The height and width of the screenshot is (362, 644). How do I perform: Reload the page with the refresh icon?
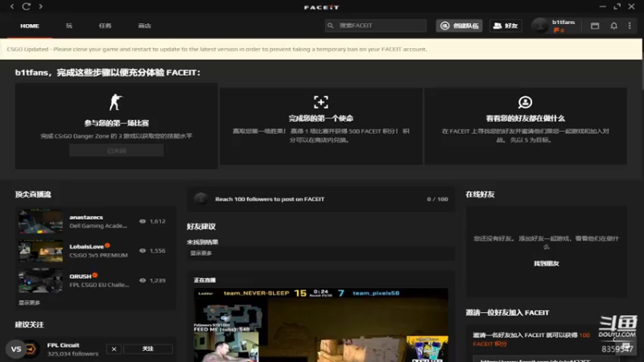click(27, 6)
